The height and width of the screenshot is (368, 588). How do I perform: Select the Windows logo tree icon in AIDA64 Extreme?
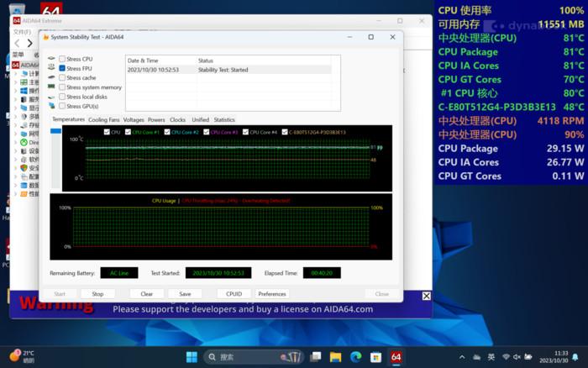(24, 91)
